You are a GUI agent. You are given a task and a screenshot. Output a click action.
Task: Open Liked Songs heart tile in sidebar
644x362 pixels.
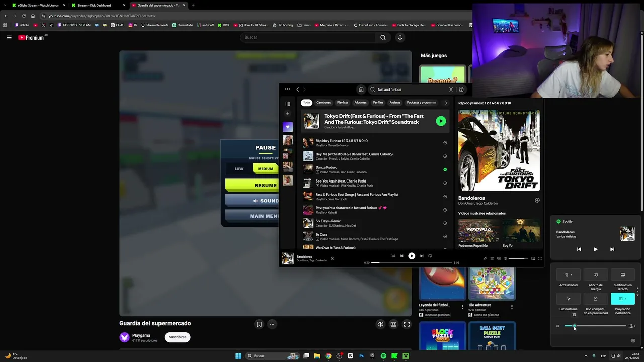288,127
